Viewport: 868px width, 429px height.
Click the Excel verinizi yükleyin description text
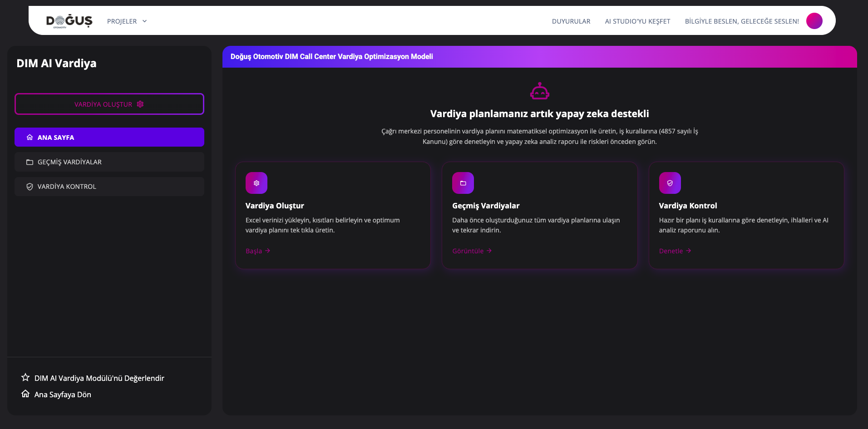pos(323,225)
